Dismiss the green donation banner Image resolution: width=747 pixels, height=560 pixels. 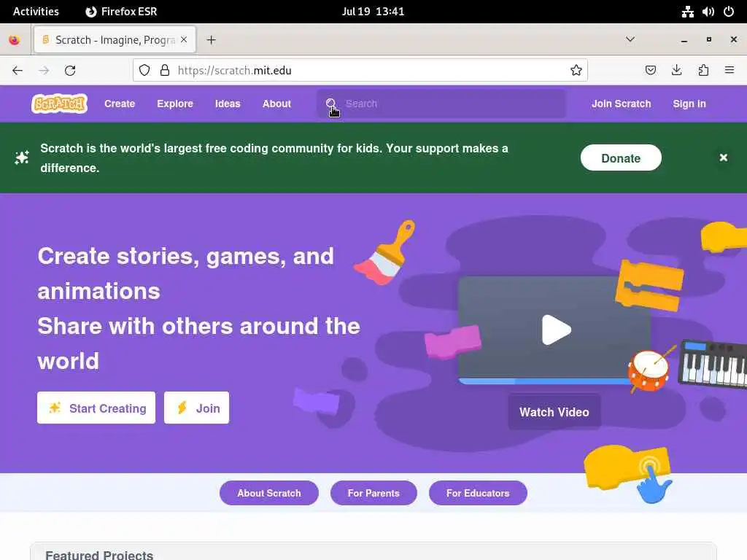723,157
